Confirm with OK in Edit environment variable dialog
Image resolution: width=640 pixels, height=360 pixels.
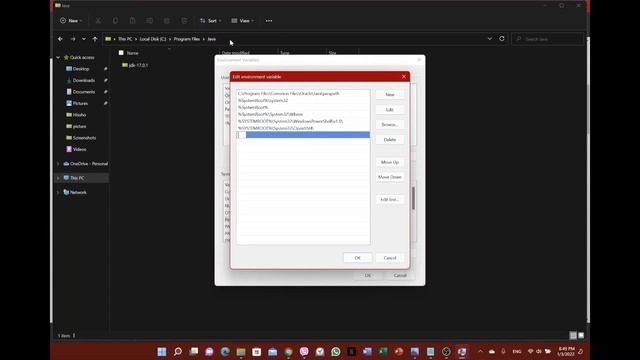(358, 258)
